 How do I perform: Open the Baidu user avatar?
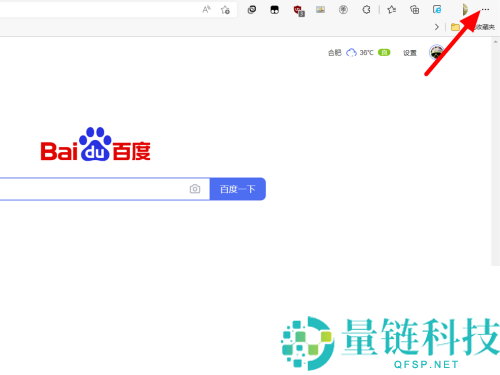pyautogui.click(x=436, y=52)
